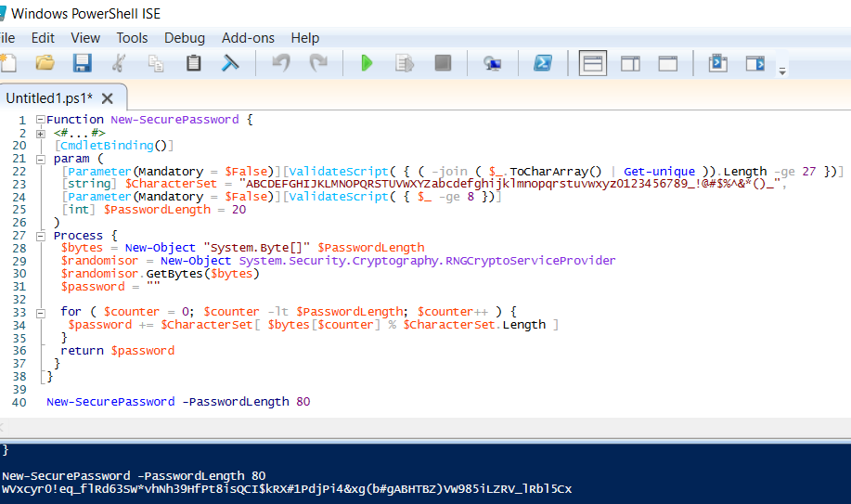
Task: Click the Run Script green play button
Action: click(367, 63)
